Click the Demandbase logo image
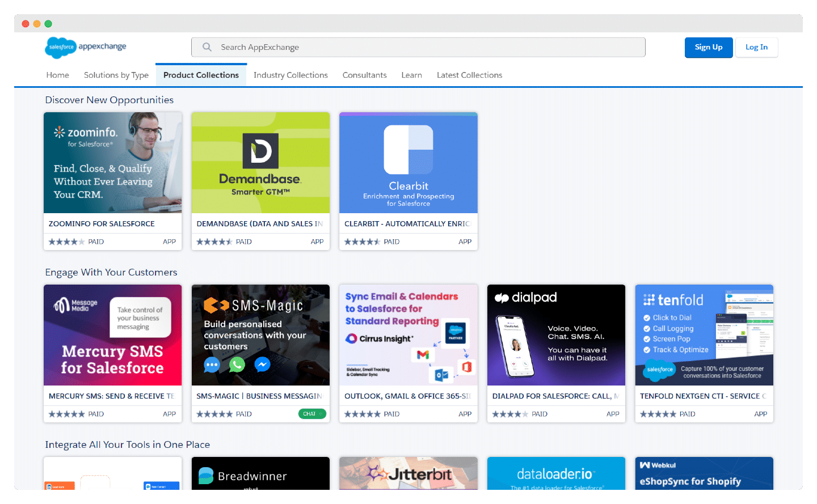The image size is (817, 504). pos(260,163)
